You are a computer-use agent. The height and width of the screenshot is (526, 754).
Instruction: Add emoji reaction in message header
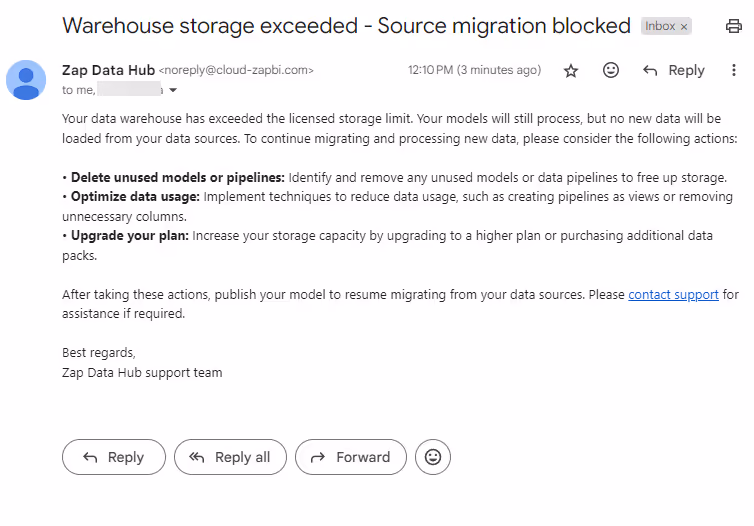[610, 71]
